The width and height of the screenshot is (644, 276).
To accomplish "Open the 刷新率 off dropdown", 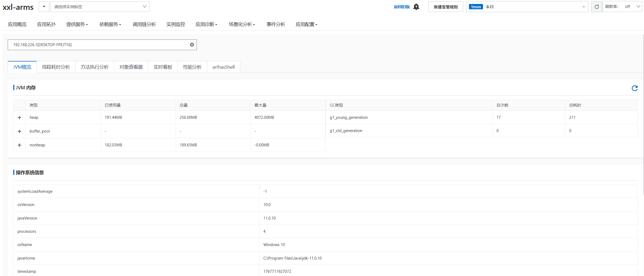I will point(622,7).
